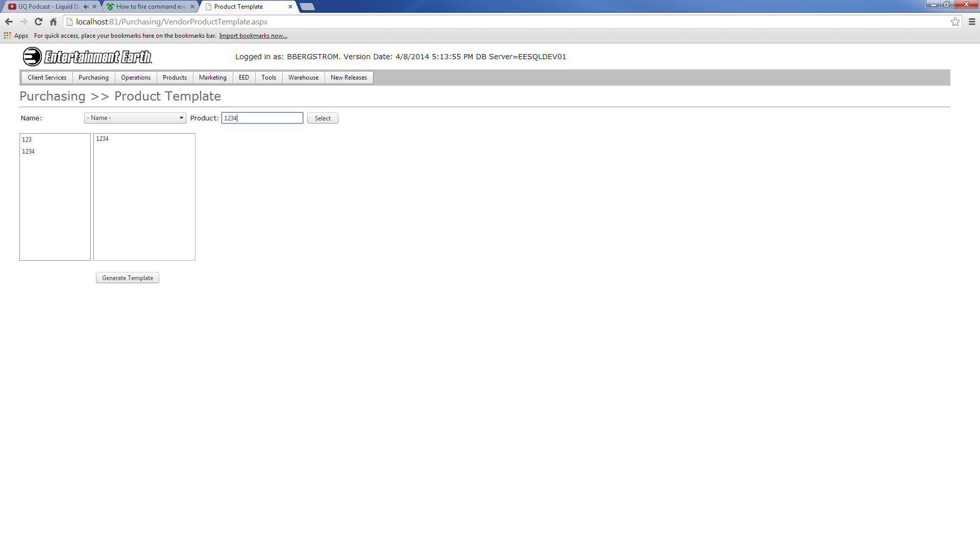Expand the Name dropdown
980x551 pixels.
[x=135, y=118]
